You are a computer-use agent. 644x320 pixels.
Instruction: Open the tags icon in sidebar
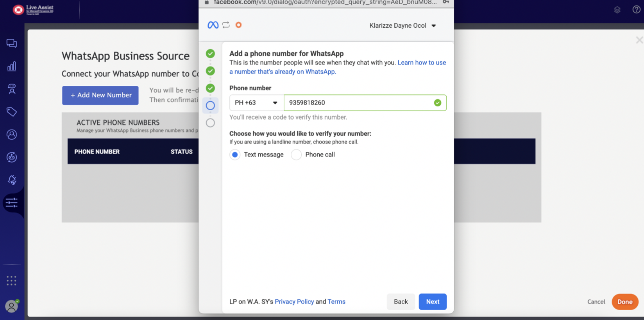coord(12,111)
